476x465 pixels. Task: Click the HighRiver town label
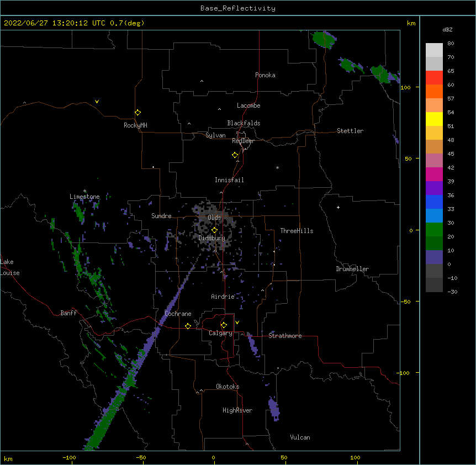(x=237, y=410)
